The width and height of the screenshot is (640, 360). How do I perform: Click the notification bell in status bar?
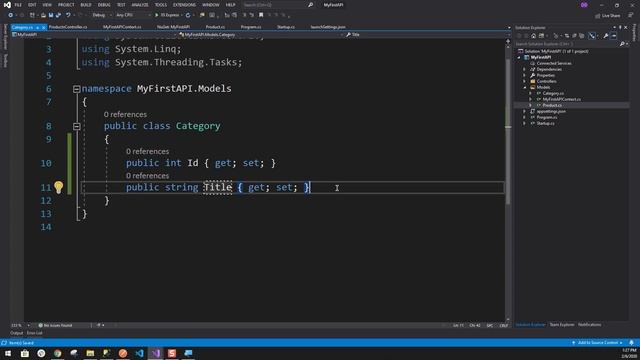[631, 343]
